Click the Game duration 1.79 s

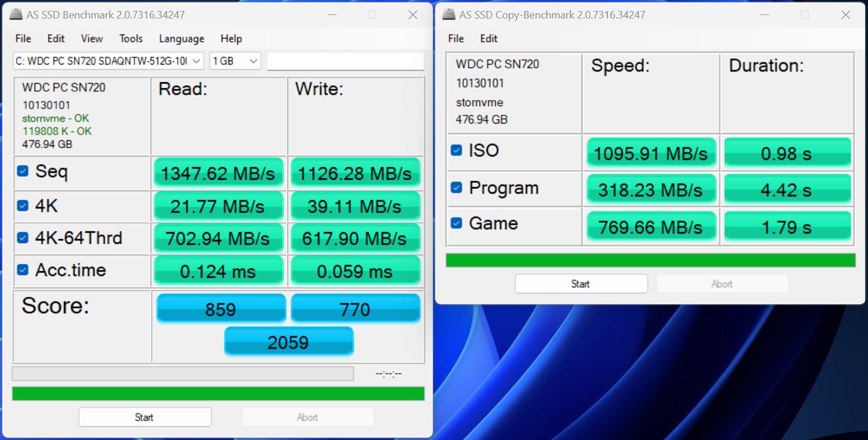pos(787,226)
